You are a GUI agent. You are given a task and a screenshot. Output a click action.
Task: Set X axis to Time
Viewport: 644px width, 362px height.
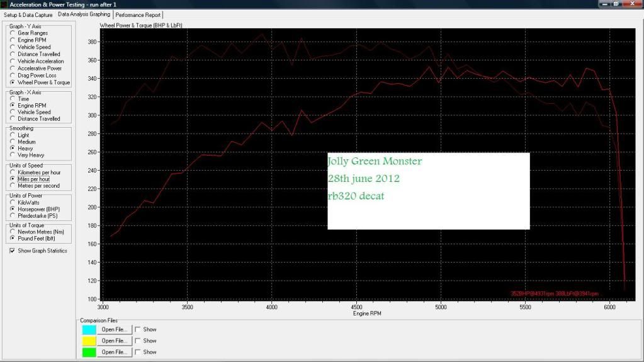pyautogui.click(x=13, y=99)
